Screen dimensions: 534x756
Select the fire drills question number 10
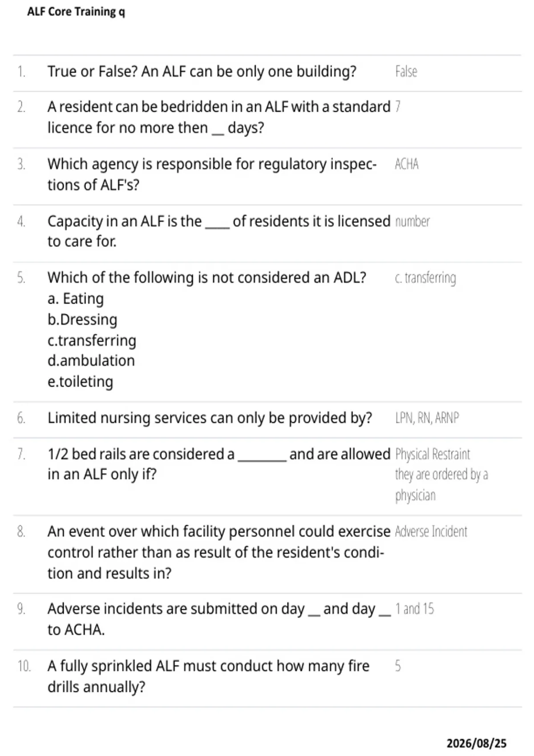209,676
